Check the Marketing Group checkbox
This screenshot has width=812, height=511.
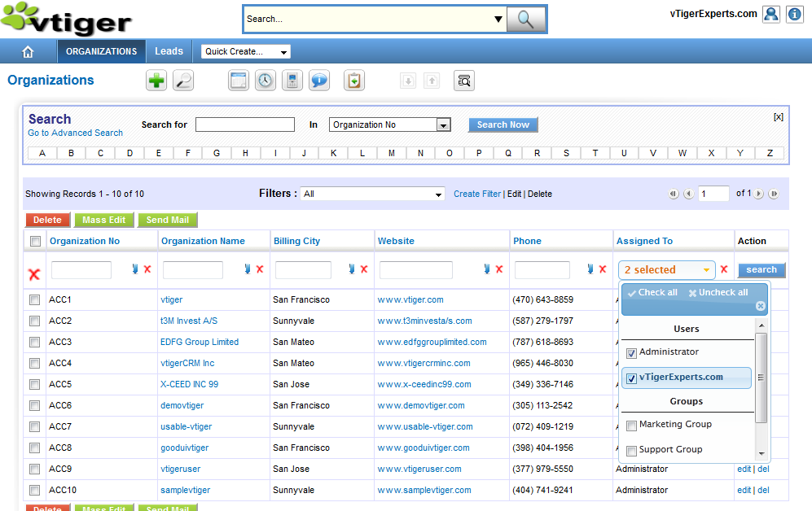pos(631,426)
